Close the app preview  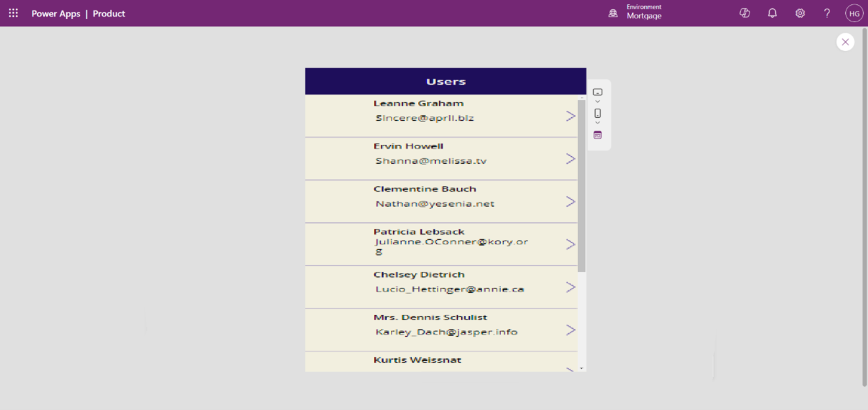click(x=845, y=42)
